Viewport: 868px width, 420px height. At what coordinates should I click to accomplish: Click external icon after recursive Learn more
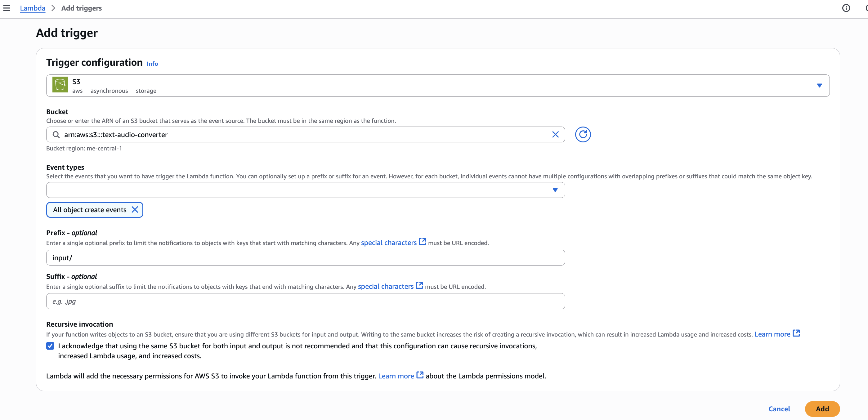(796, 333)
